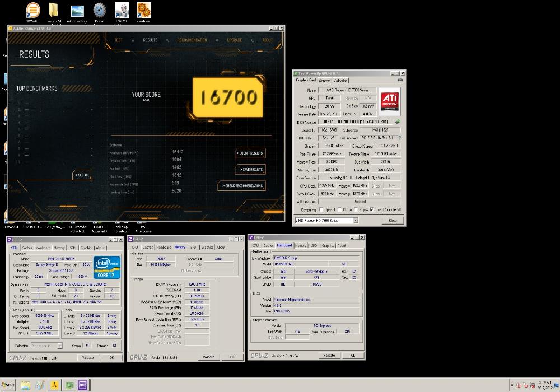The height and width of the screenshot is (392, 560).
Task: Click the SEE ALL button under top benchmarks
Action: pos(82,175)
